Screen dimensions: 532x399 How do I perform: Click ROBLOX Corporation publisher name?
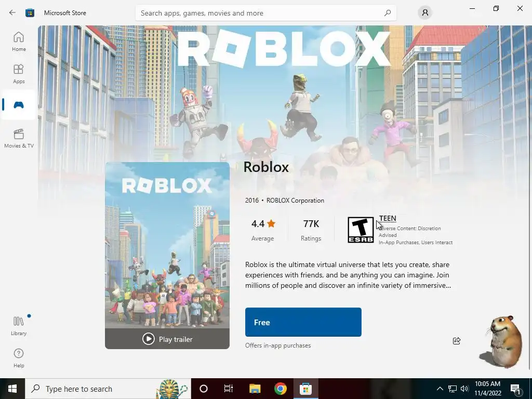click(295, 201)
